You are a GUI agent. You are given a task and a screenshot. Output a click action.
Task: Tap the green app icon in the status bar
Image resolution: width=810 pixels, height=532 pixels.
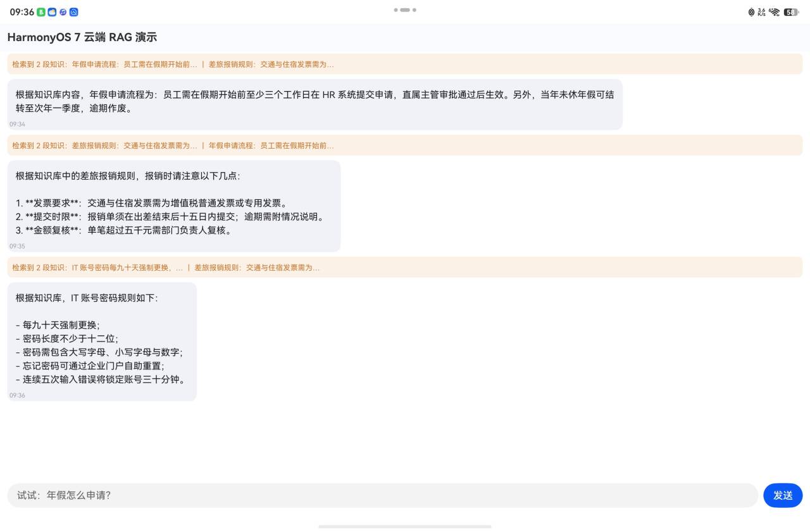41,12
